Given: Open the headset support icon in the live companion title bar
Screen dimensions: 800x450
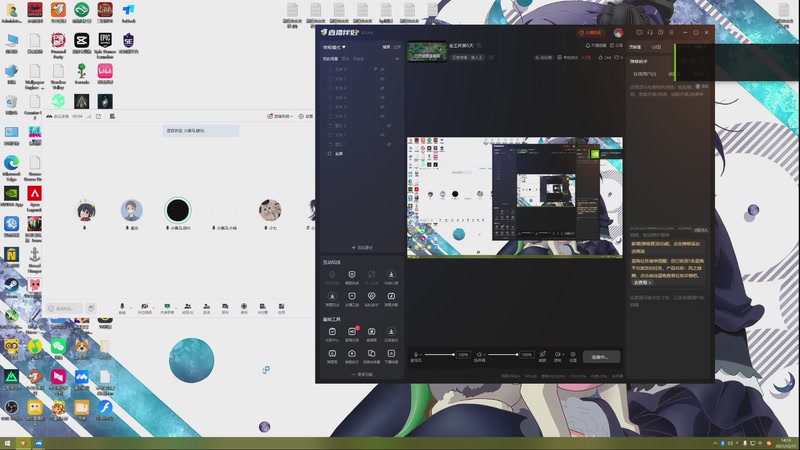Looking at the screenshot, I should point(650,32).
